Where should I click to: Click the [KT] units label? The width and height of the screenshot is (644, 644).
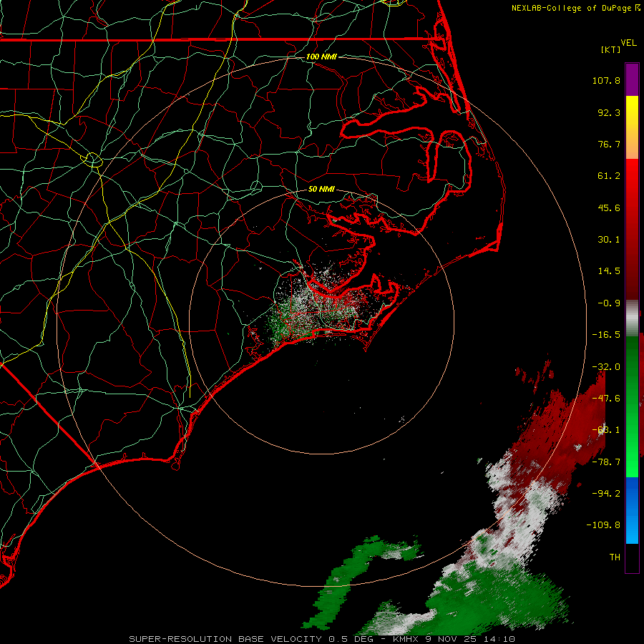[611, 49]
